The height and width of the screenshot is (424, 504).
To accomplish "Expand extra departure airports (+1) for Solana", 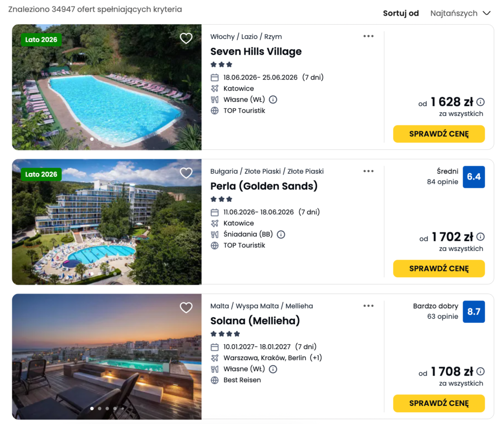I will [x=316, y=358].
